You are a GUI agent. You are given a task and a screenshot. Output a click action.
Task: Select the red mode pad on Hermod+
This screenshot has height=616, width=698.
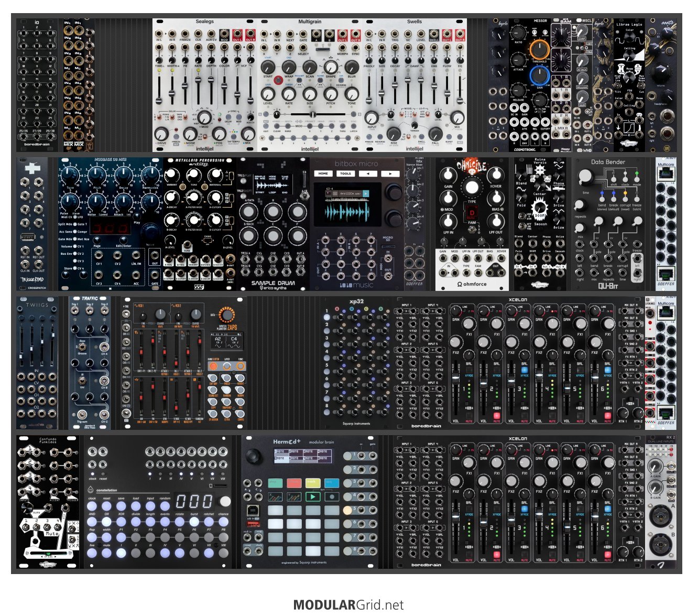click(x=293, y=483)
